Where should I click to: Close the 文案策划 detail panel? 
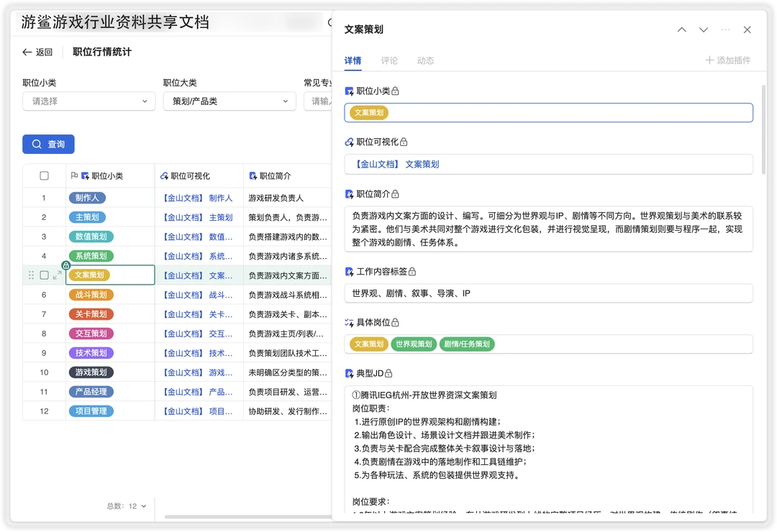747,29
